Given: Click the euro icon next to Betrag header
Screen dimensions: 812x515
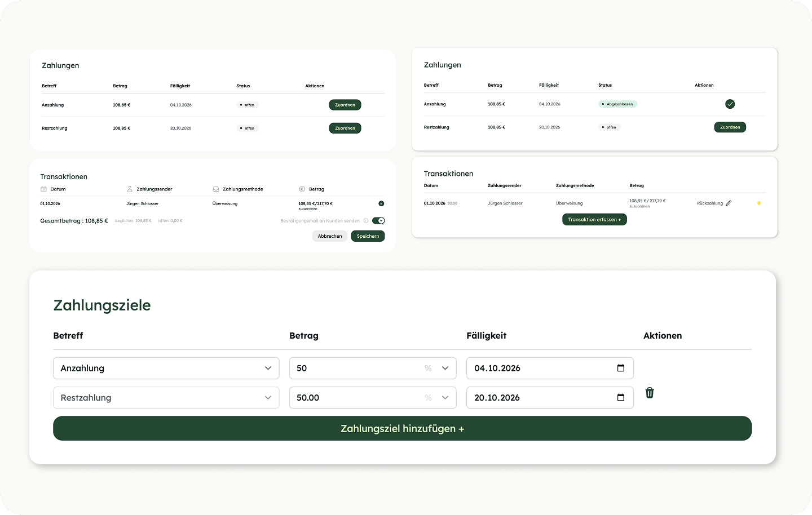Looking at the screenshot, I should [x=302, y=189].
